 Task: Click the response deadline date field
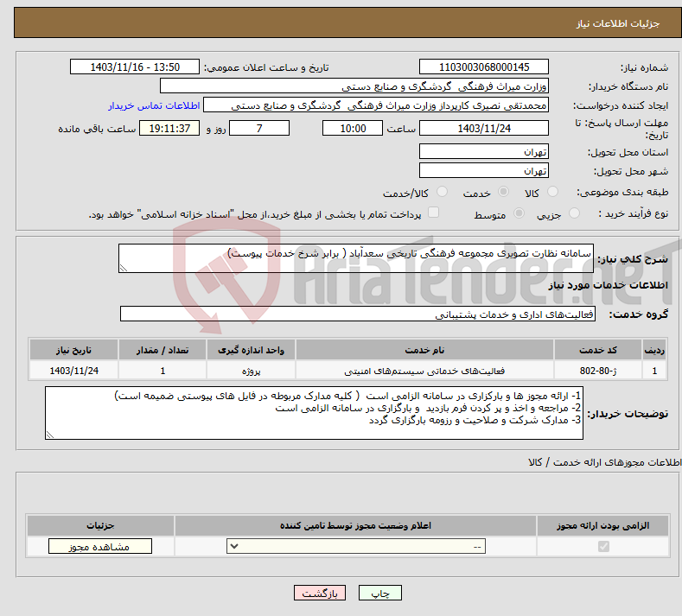484,128
